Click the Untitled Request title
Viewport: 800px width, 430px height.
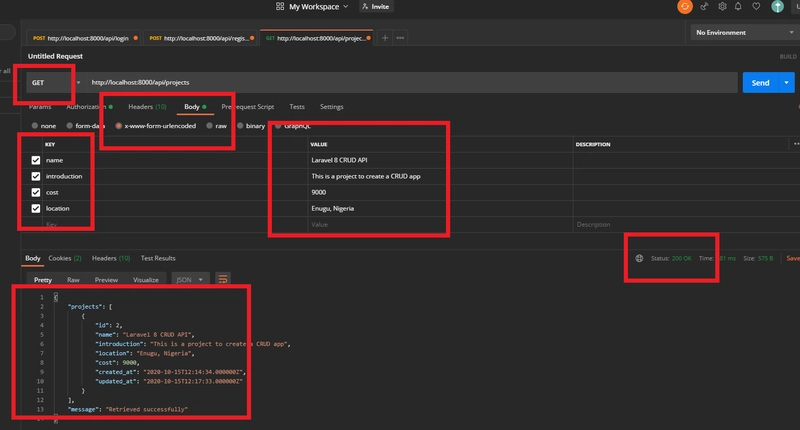[55, 56]
